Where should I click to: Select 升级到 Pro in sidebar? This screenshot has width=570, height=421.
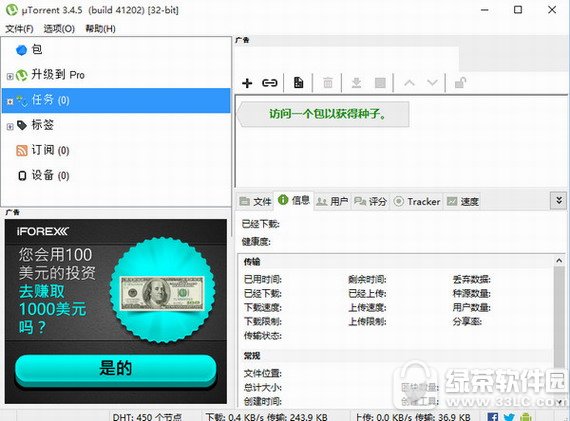pyautogui.click(x=116, y=75)
